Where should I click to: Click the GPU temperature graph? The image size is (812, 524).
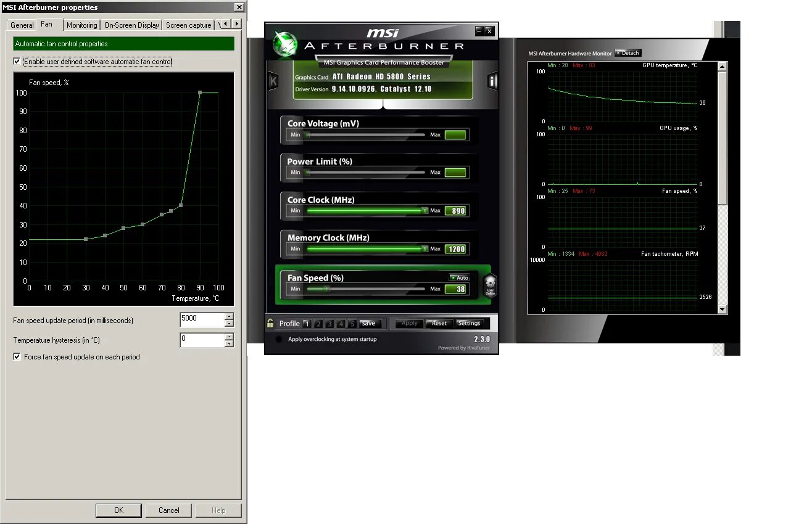pos(623,96)
